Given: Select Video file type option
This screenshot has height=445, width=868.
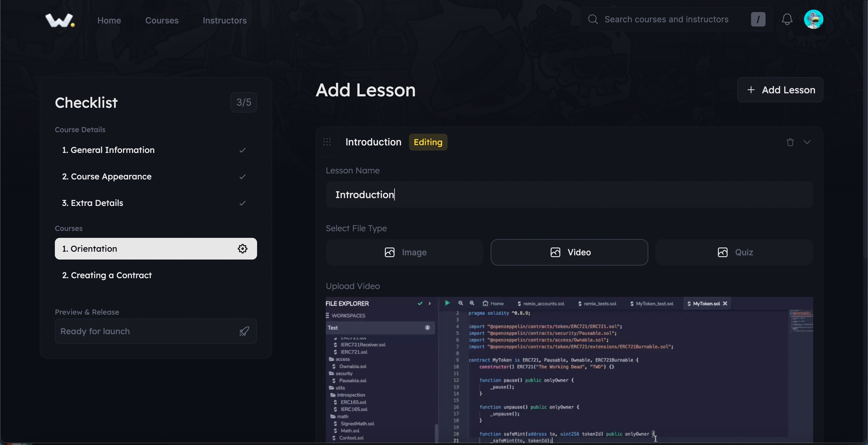Looking at the screenshot, I should click(x=569, y=252).
